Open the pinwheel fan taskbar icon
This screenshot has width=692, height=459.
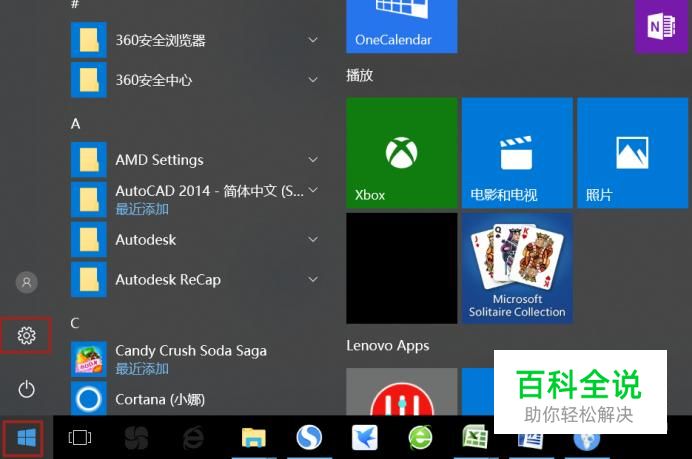(136, 437)
